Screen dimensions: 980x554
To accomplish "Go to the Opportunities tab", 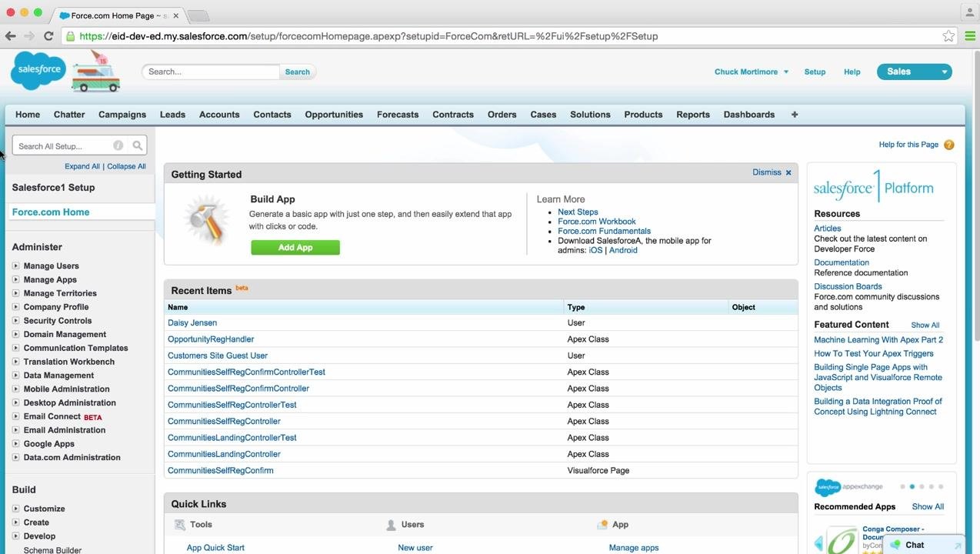I will coord(334,115).
